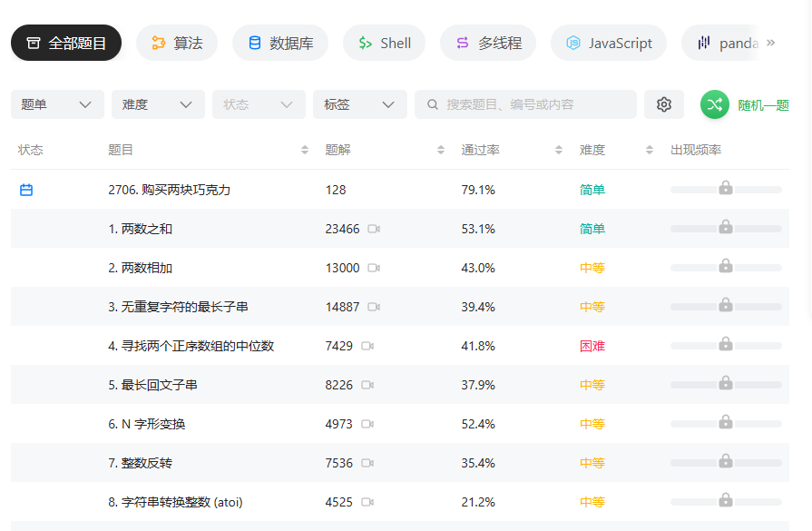Open the daily challenge calendar icon
Screen dimensions: 812x531
click(x=26, y=190)
